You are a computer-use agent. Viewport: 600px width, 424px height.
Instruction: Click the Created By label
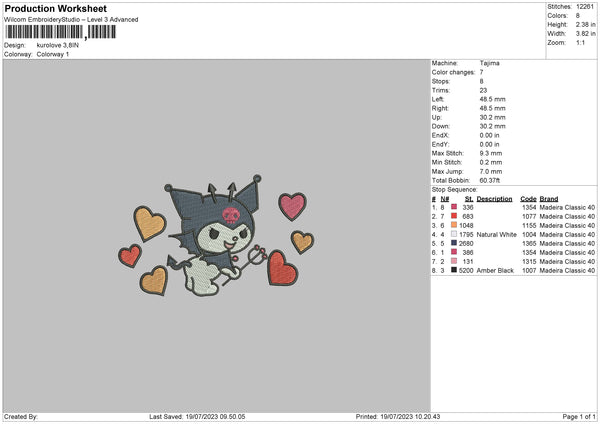click(21, 416)
